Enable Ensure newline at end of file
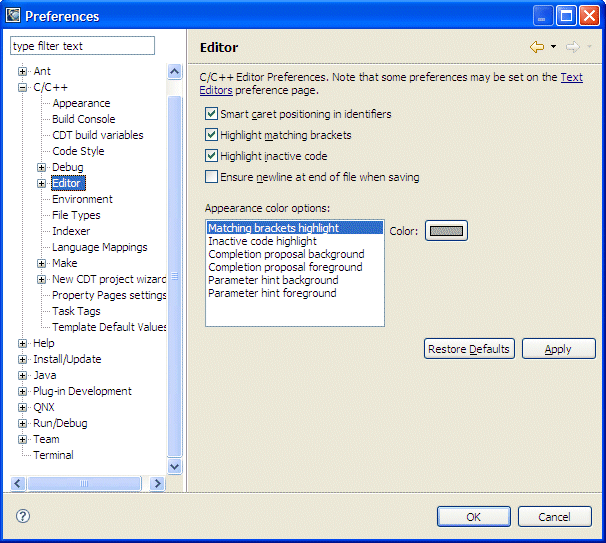Image resolution: width=606 pixels, height=543 pixels. (211, 177)
